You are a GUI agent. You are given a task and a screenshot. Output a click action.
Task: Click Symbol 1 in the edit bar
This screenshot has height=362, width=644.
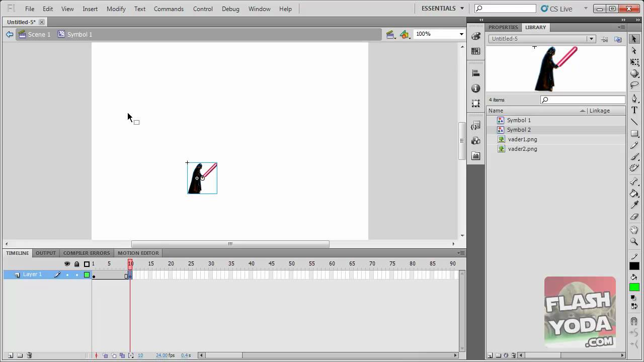[x=75, y=34]
